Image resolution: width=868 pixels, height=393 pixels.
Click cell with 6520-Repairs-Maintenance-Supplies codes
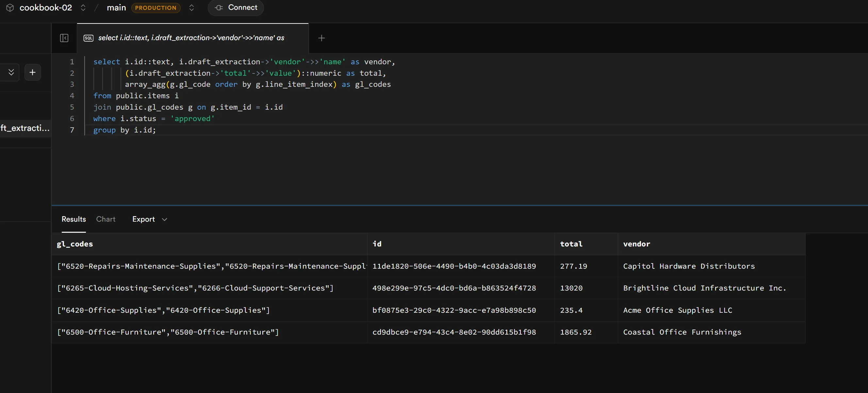click(x=209, y=266)
